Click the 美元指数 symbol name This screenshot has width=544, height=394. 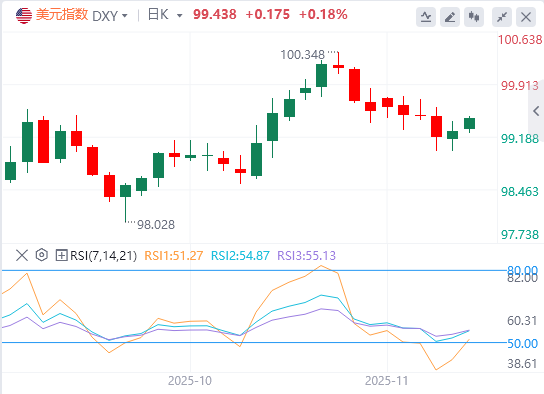62,15
